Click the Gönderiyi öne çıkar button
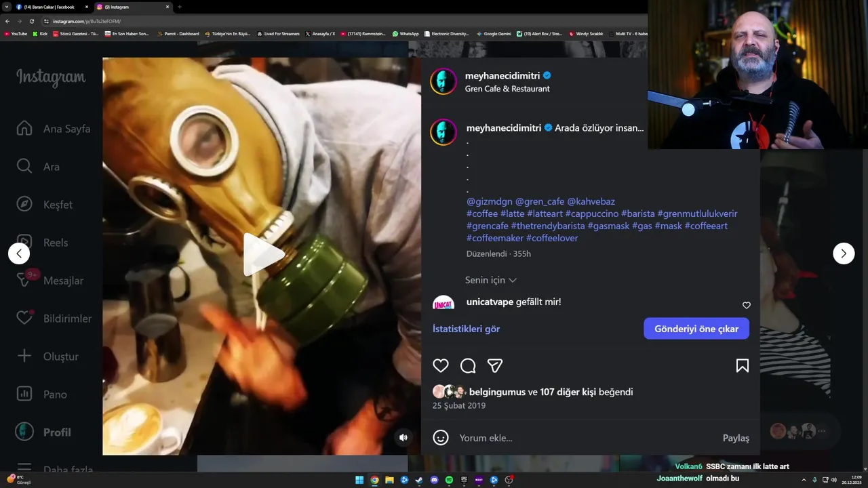The height and width of the screenshot is (488, 868). [696, 329]
